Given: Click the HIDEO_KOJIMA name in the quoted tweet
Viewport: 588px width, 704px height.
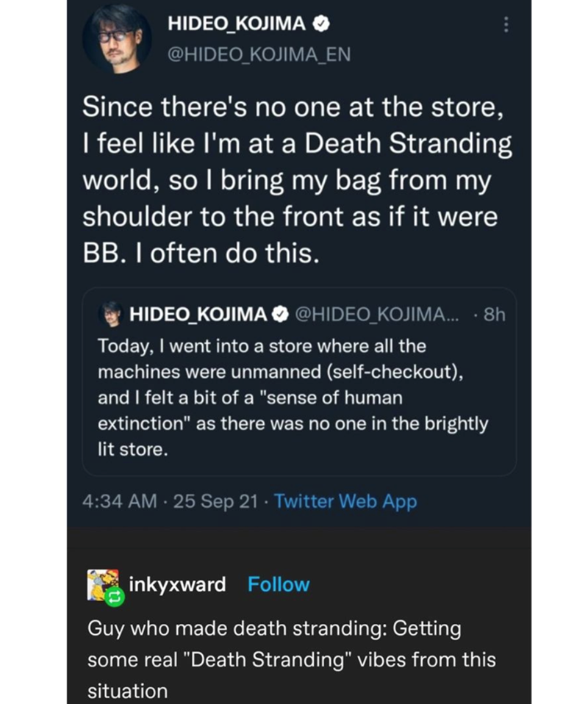Looking at the screenshot, I should click(197, 315).
